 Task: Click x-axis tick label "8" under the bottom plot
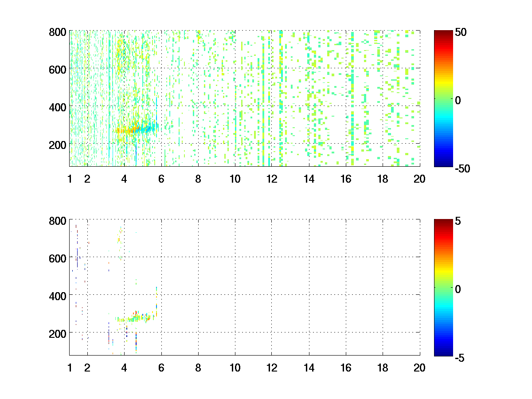pyautogui.click(x=198, y=367)
